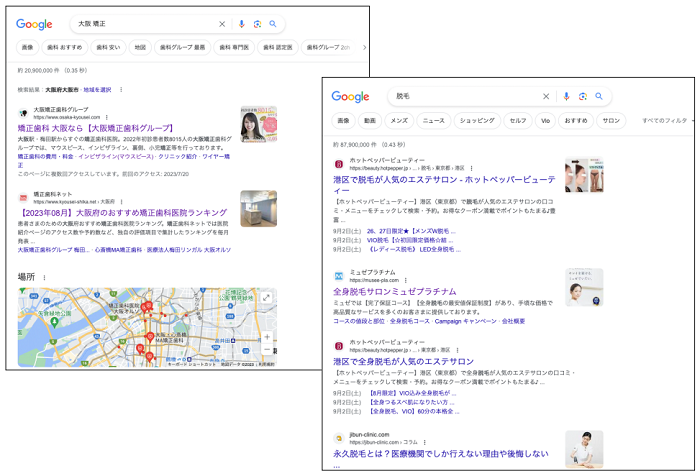This screenshot has width=700, height=476.
Task: Click ミュゼプラチナム site favicon
Action: click(x=339, y=276)
